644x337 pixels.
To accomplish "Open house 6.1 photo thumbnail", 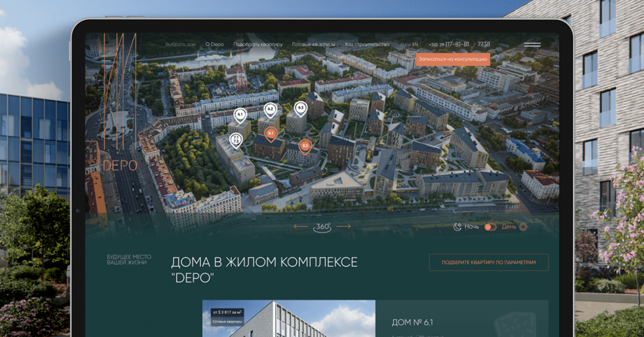I will (289, 318).
